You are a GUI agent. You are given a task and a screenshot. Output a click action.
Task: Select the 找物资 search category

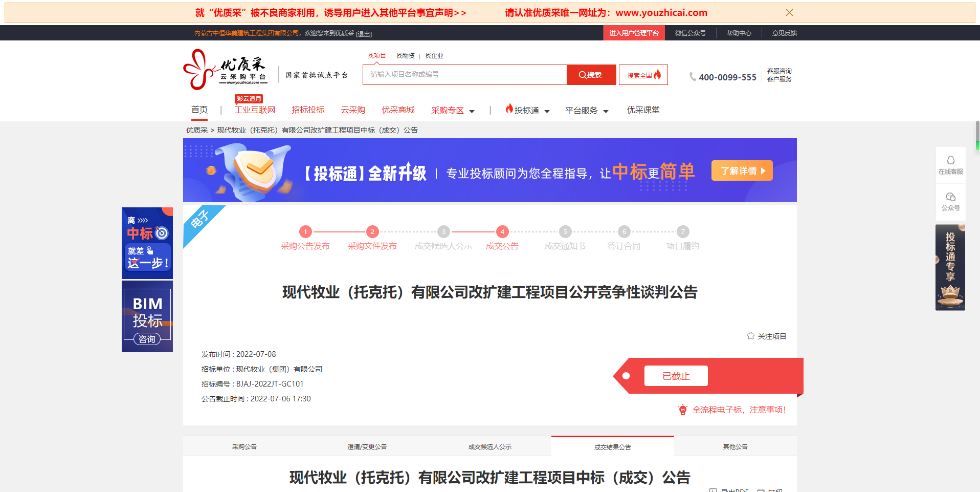(406, 55)
